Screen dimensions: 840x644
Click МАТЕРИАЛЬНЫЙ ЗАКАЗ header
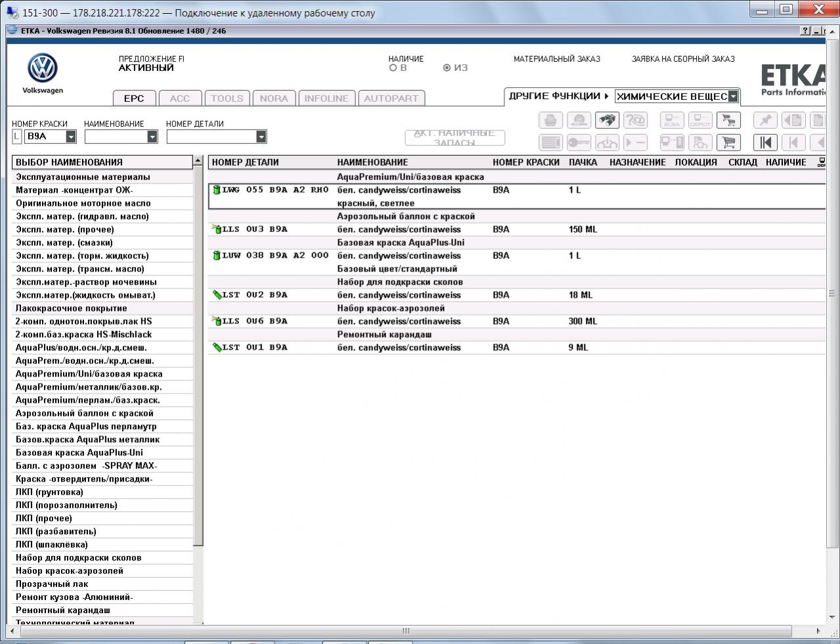click(x=556, y=59)
